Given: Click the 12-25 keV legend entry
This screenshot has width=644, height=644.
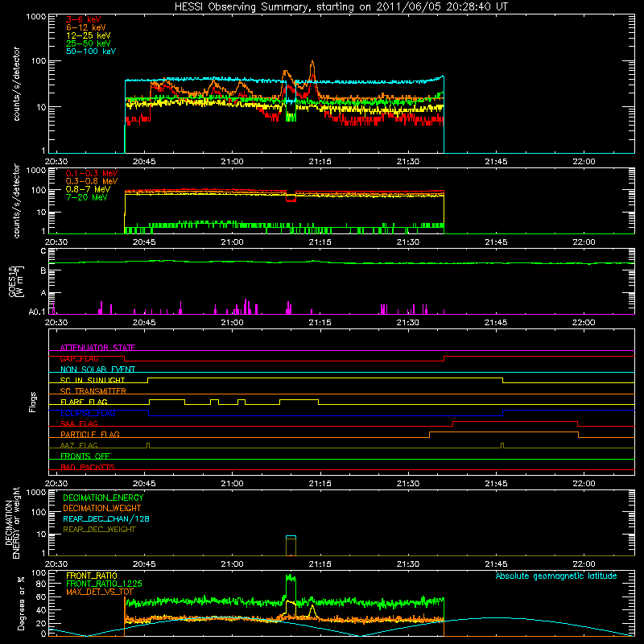Looking at the screenshot, I should point(89,35).
